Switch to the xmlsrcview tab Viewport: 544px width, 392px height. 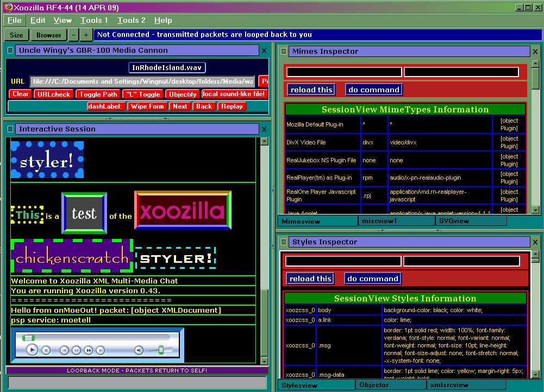(466, 385)
